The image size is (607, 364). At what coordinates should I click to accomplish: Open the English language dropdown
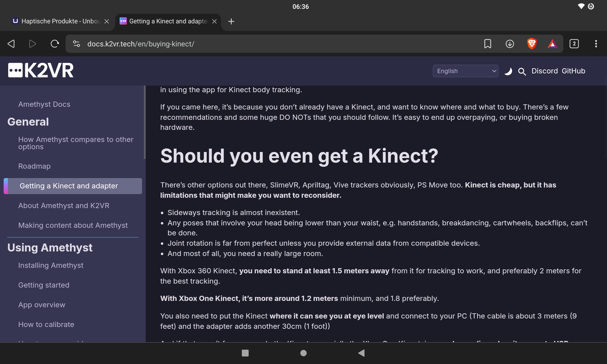point(465,71)
